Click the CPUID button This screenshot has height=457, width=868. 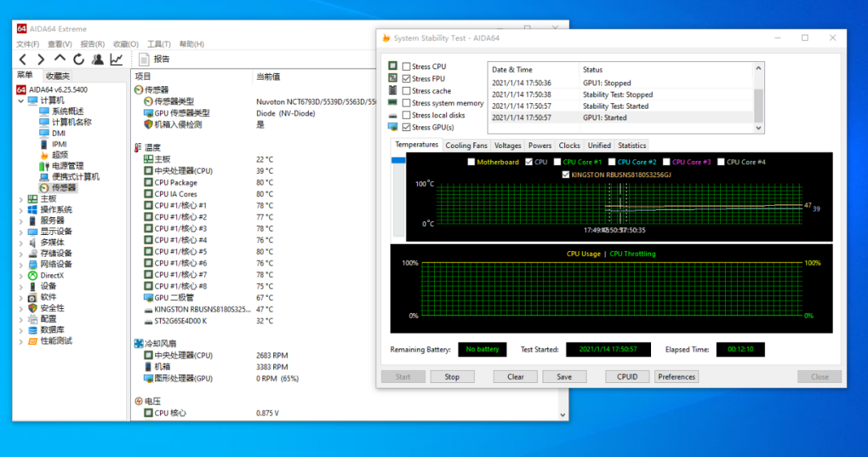point(627,377)
